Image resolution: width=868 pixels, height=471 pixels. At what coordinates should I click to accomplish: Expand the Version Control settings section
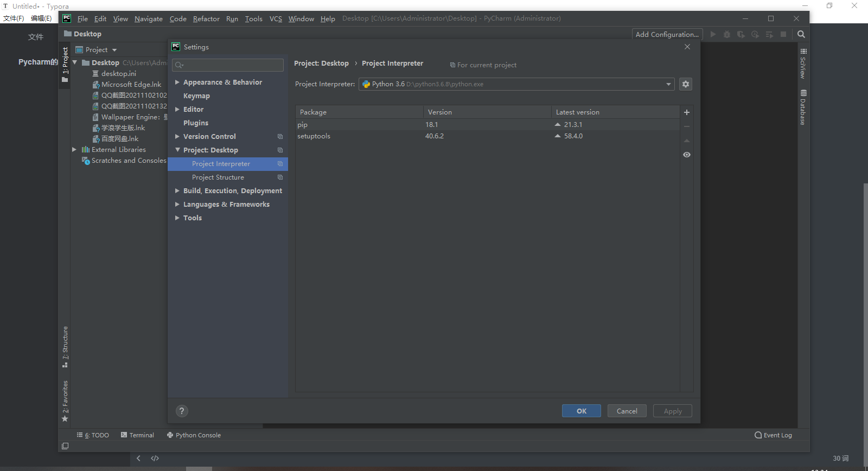pyautogui.click(x=177, y=137)
